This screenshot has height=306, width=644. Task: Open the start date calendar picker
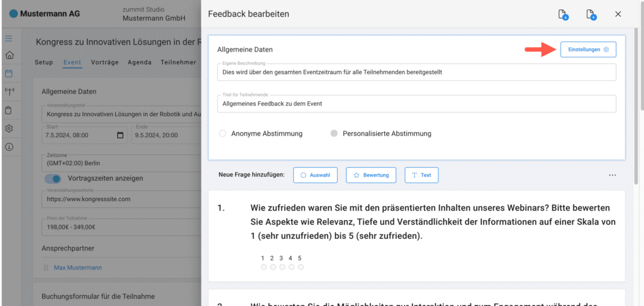[121, 135]
